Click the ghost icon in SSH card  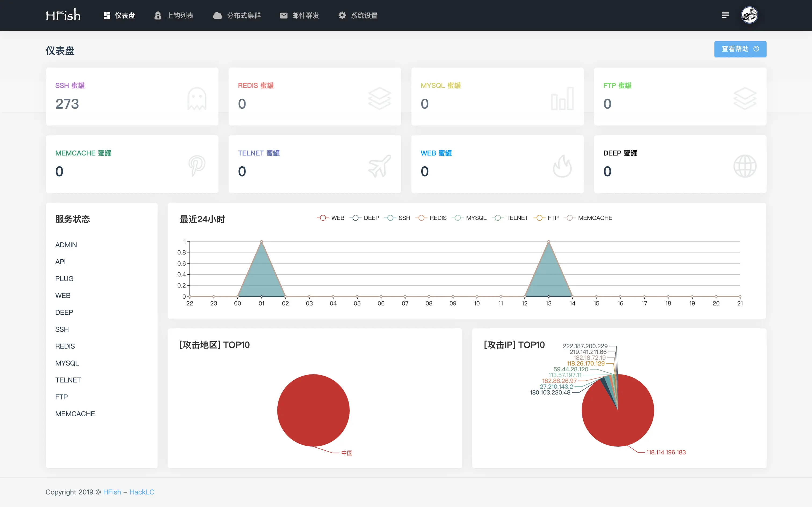197,98
